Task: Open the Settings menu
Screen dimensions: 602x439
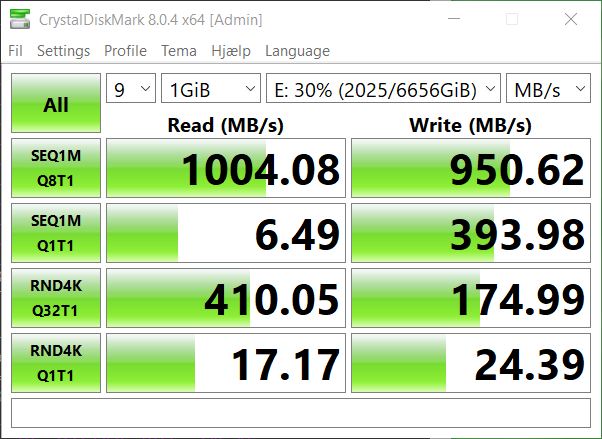Action: coord(63,51)
